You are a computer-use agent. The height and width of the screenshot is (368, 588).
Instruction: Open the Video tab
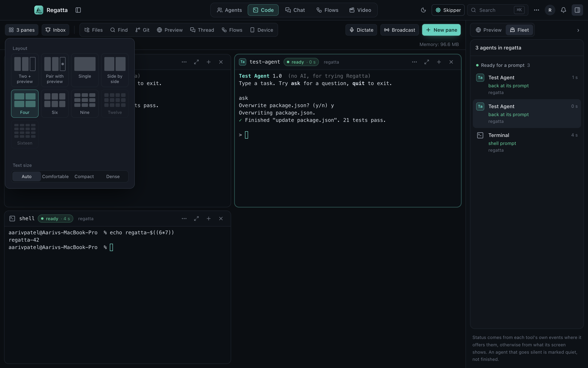click(360, 10)
